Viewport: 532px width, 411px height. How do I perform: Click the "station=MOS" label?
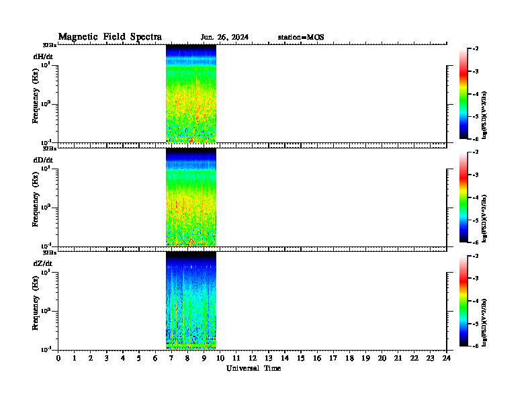(x=301, y=38)
